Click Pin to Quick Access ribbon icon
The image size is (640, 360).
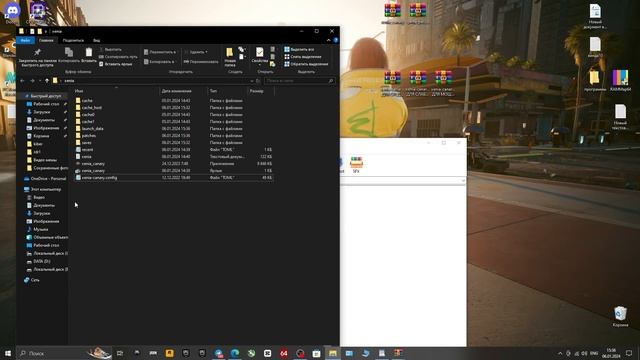click(37, 57)
